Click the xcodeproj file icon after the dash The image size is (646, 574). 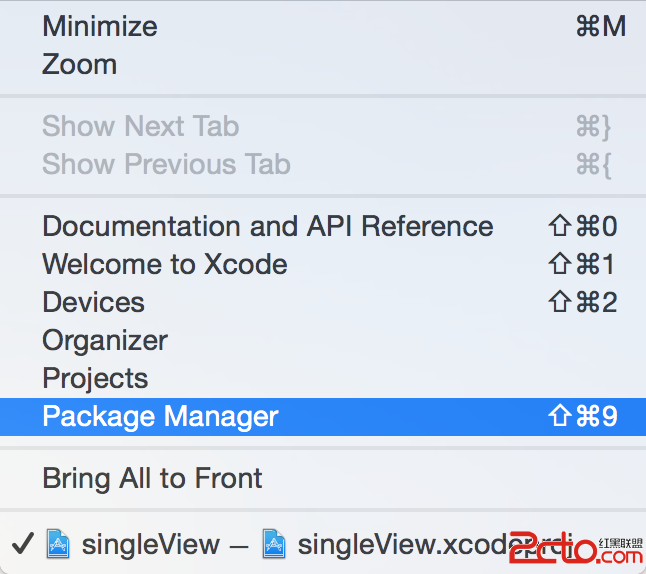(274, 545)
